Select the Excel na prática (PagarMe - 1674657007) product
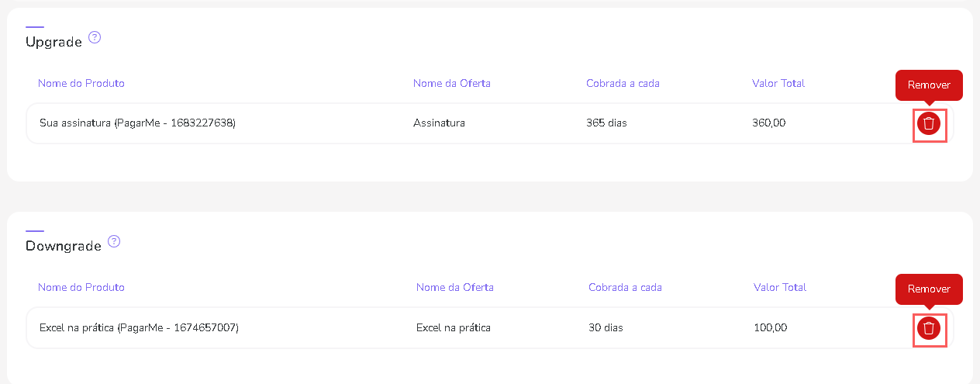The image size is (980, 384). coord(139,327)
